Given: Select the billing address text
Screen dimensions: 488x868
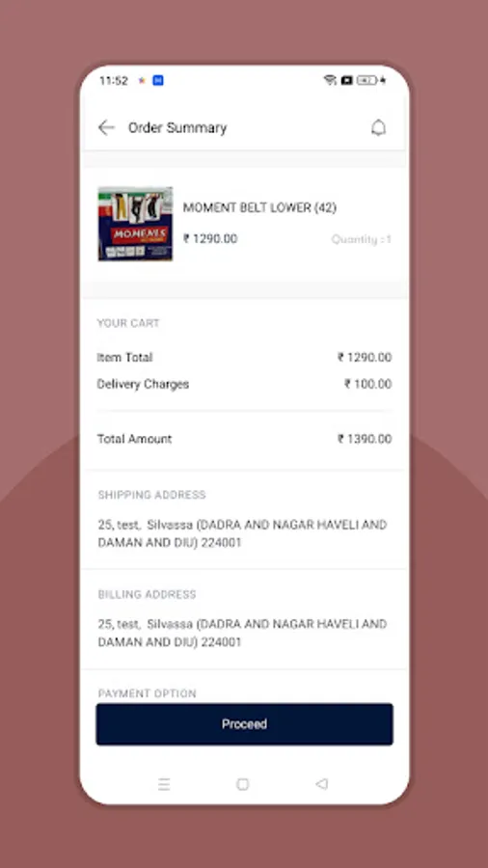Looking at the screenshot, I should coord(242,634).
